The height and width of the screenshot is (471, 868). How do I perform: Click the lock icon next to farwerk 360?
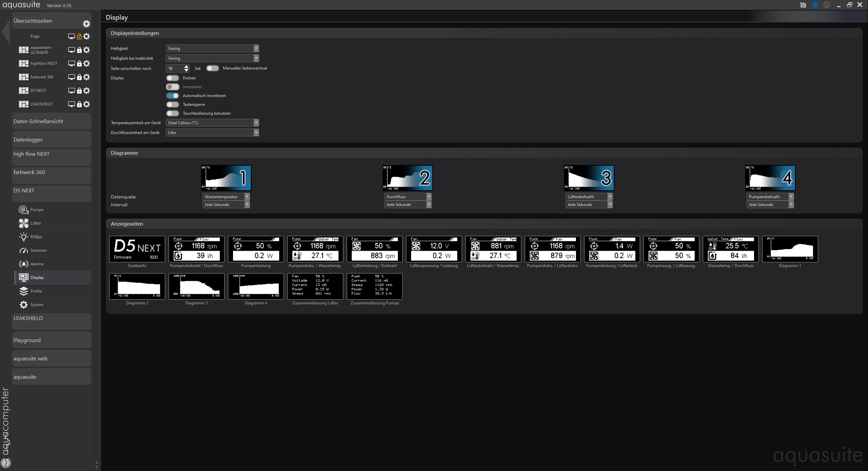79,77
